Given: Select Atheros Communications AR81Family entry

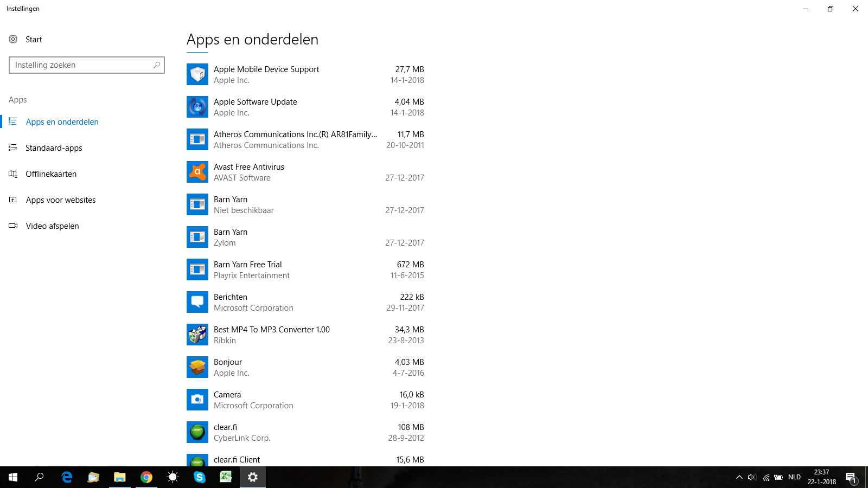Looking at the screenshot, I should pyautogui.click(x=306, y=139).
